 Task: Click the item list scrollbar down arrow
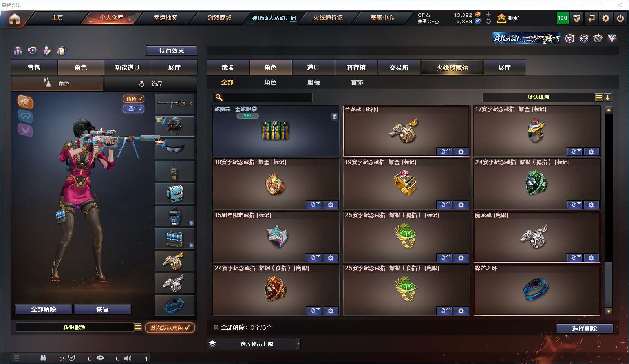[609, 311]
